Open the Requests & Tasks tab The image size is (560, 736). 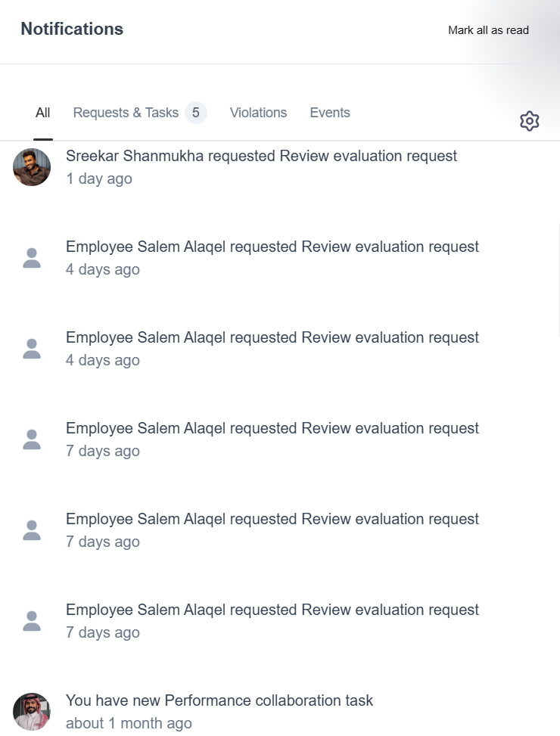coord(126,113)
